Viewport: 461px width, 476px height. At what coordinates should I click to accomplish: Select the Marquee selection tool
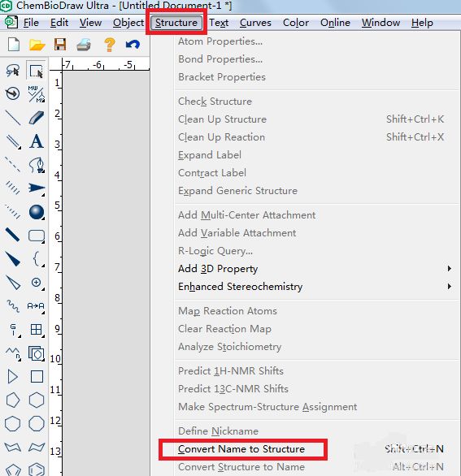pyautogui.click(x=36, y=71)
